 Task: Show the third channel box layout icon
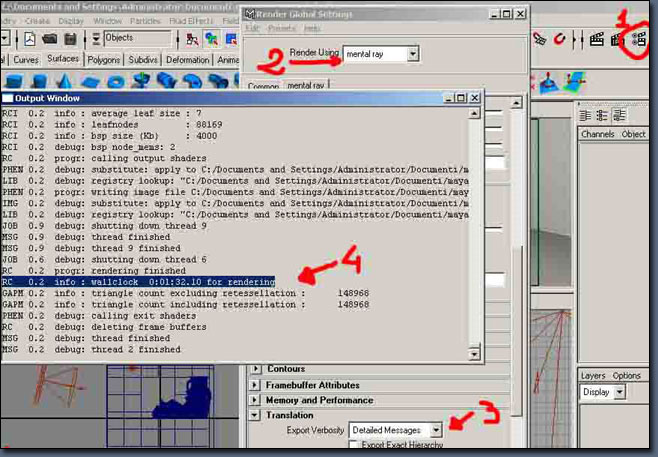pyautogui.click(x=619, y=115)
